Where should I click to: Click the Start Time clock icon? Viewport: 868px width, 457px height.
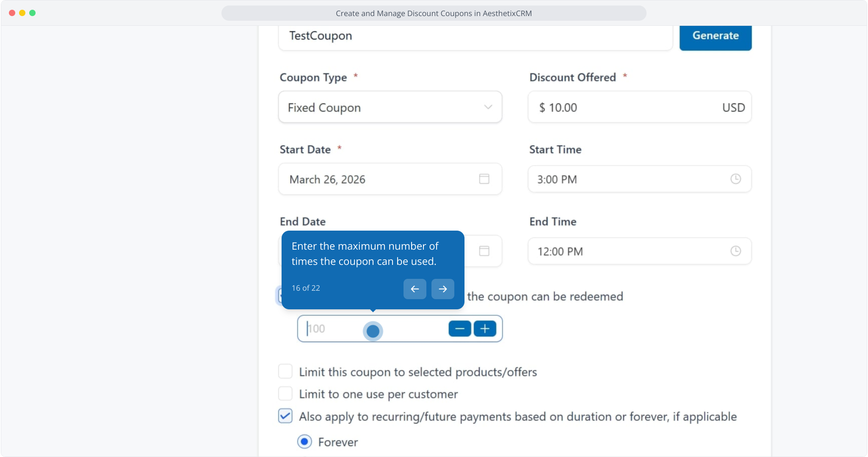point(735,179)
